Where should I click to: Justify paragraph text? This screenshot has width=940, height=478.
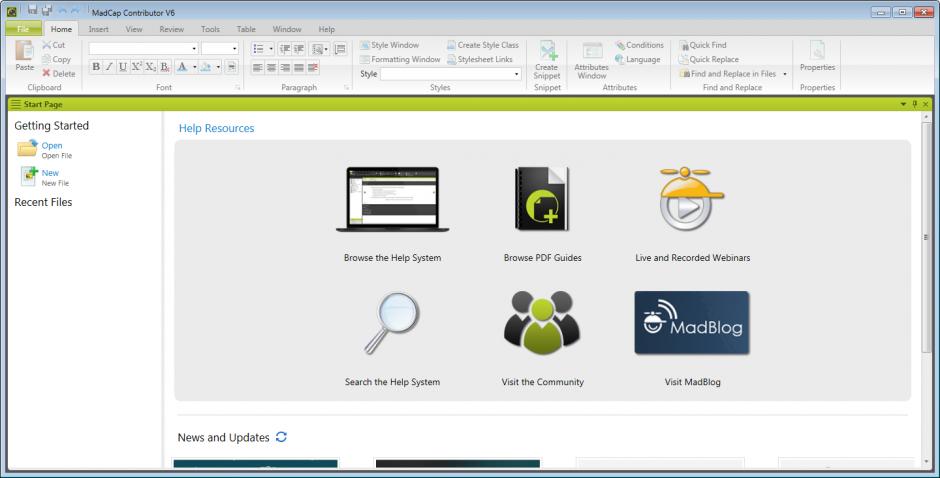pos(299,68)
